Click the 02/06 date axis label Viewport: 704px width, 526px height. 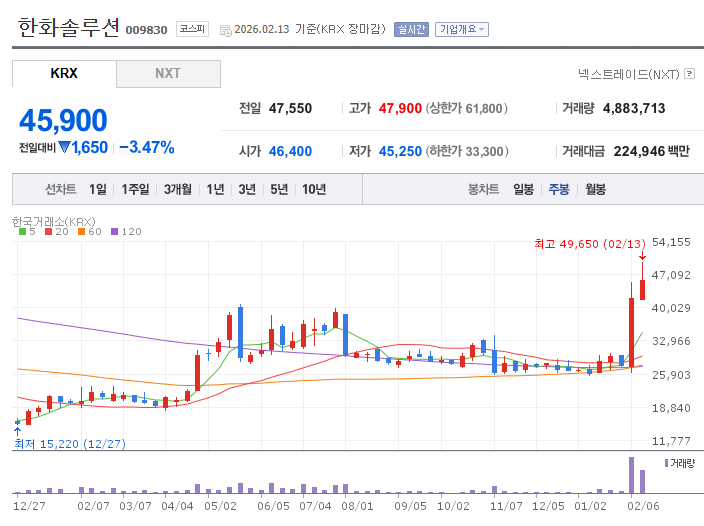[643, 506]
